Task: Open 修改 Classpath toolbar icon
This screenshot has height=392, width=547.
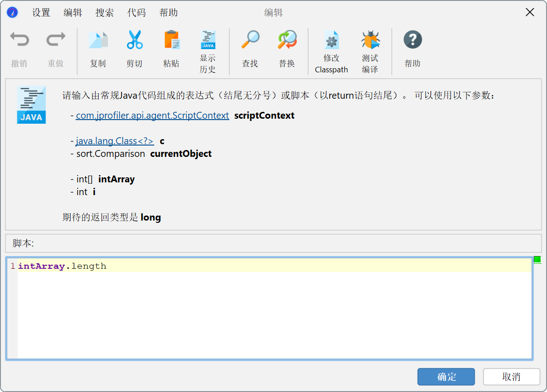Action: (331, 40)
